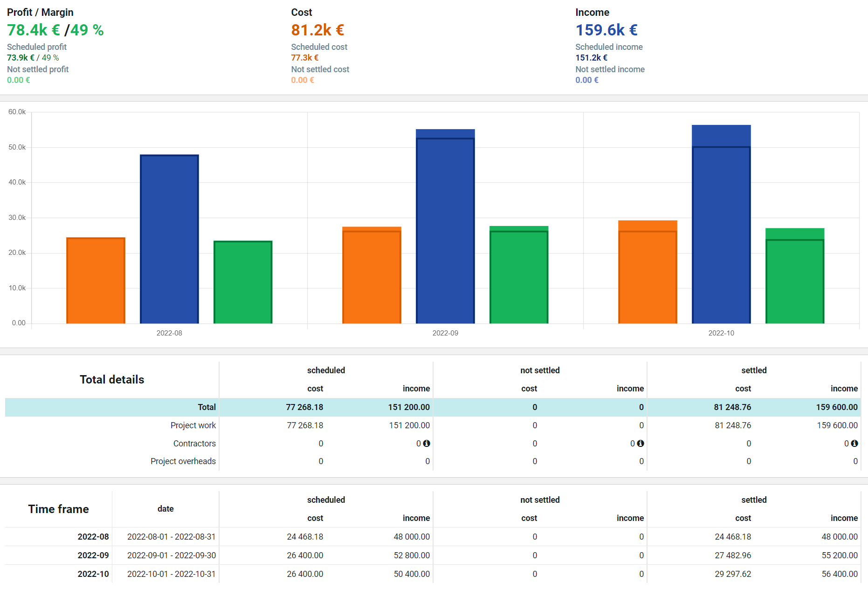This screenshot has width=868, height=589.
Task: Click the 2022-08 orange cost bar
Action: 96,280
